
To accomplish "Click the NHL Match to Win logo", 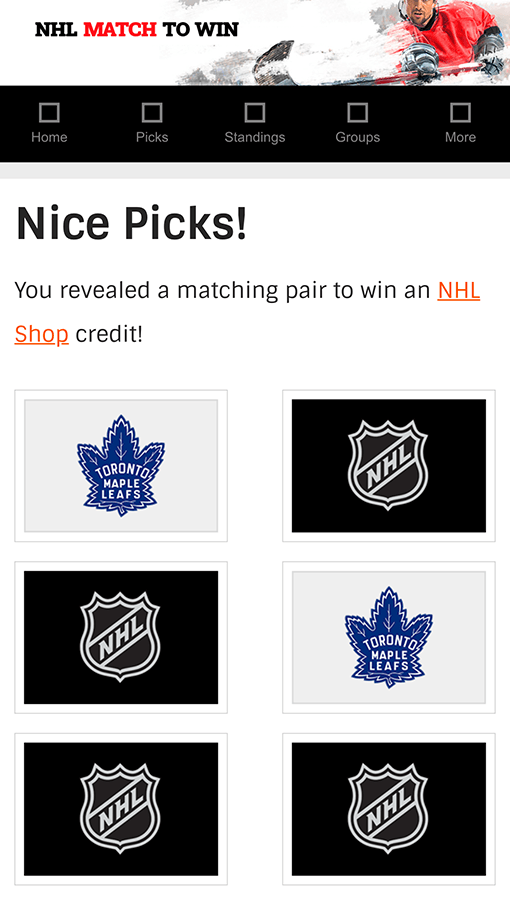I will pyautogui.click(x=137, y=29).
